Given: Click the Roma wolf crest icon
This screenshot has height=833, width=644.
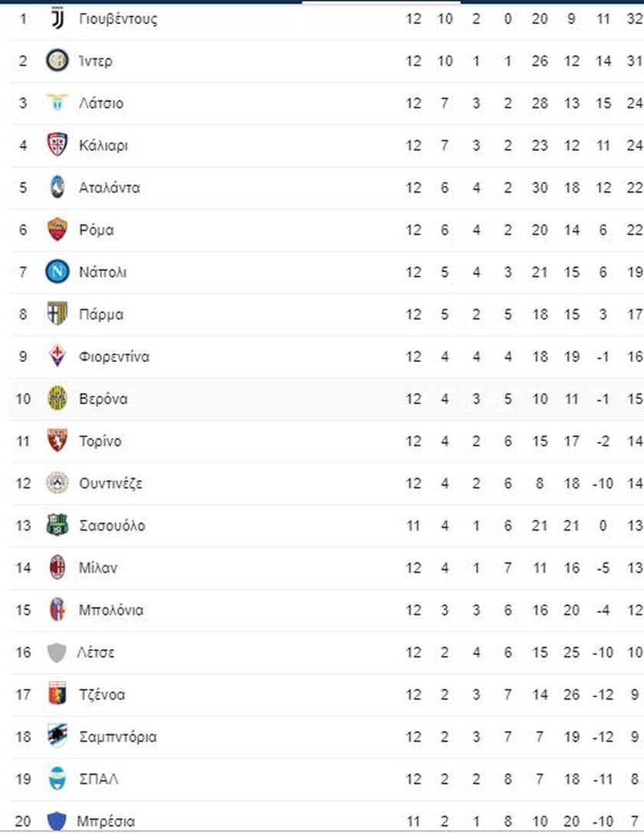Looking at the screenshot, I should click(x=58, y=229).
